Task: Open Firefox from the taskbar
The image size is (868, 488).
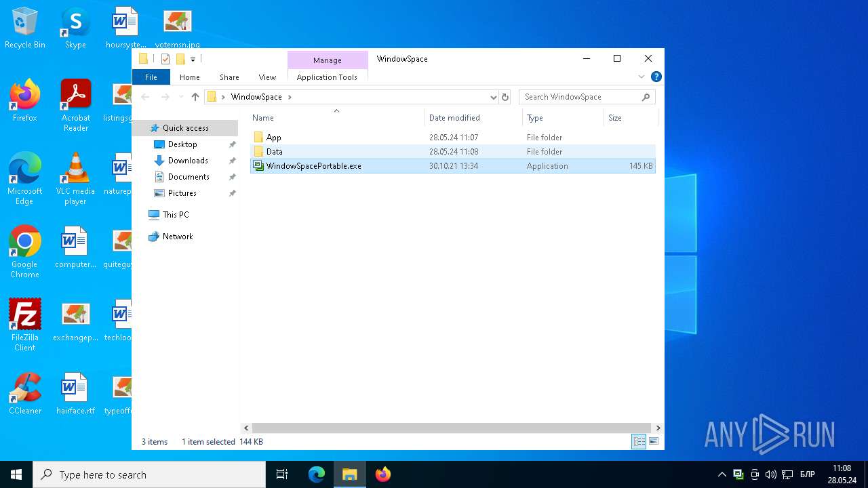Action: tap(383, 474)
